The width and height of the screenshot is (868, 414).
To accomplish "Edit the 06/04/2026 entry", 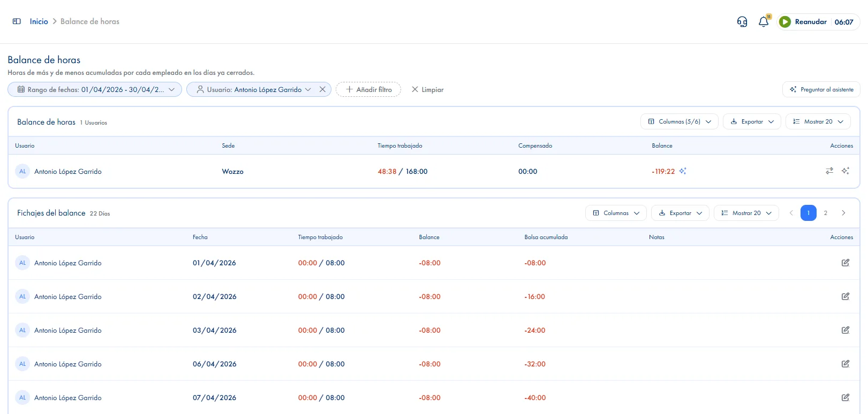I will pyautogui.click(x=846, y=364).
